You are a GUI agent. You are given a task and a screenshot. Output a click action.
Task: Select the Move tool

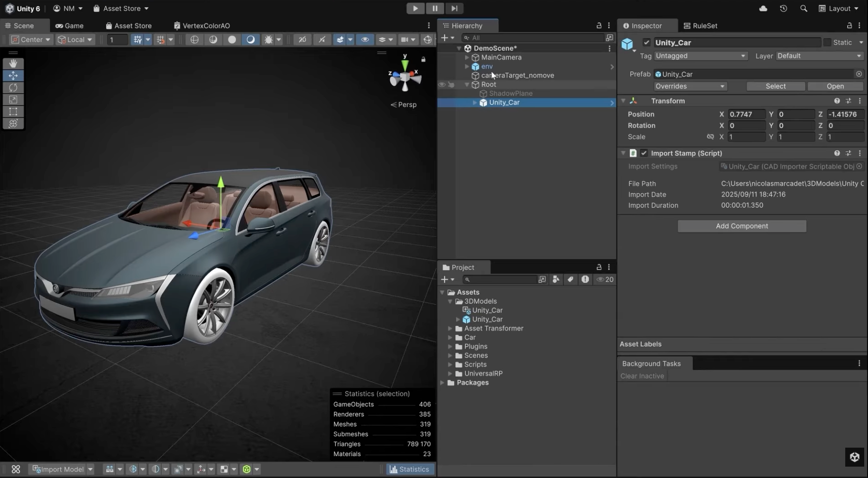pyautogui.click(x=13, y=75)
